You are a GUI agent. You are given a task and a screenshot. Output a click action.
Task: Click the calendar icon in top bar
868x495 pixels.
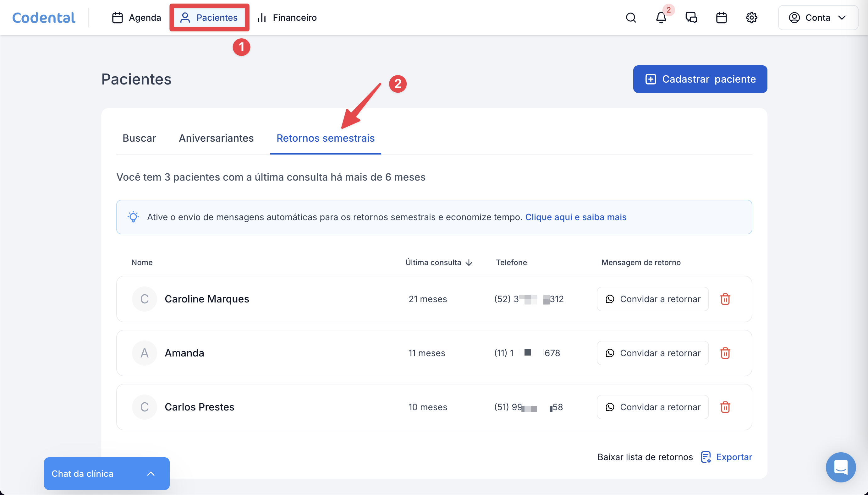pyautogui.click(x=721, y=18)
